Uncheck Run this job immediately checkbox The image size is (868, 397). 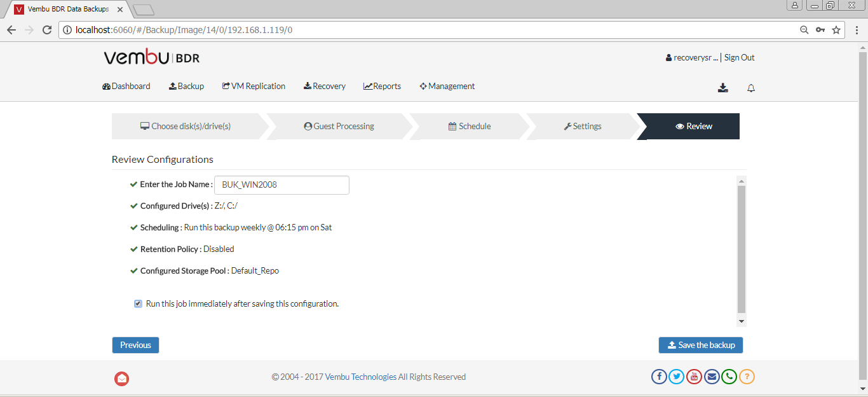click(138, 304)
